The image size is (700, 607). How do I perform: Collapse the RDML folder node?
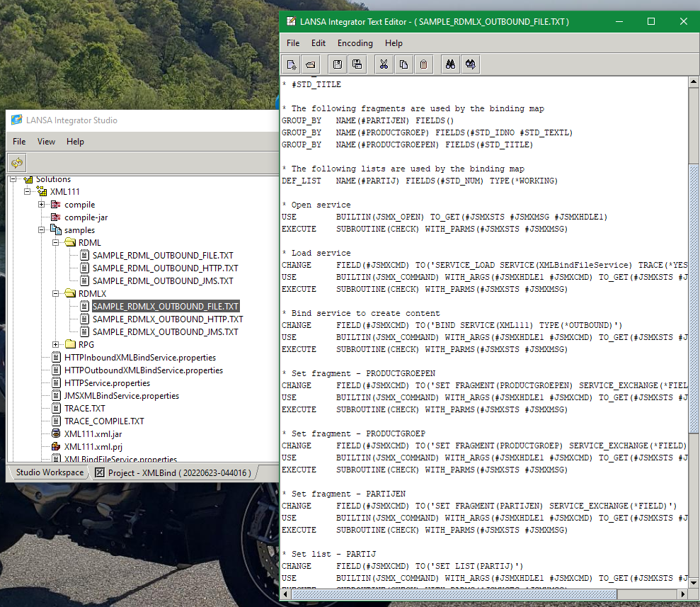coord(57,243)
